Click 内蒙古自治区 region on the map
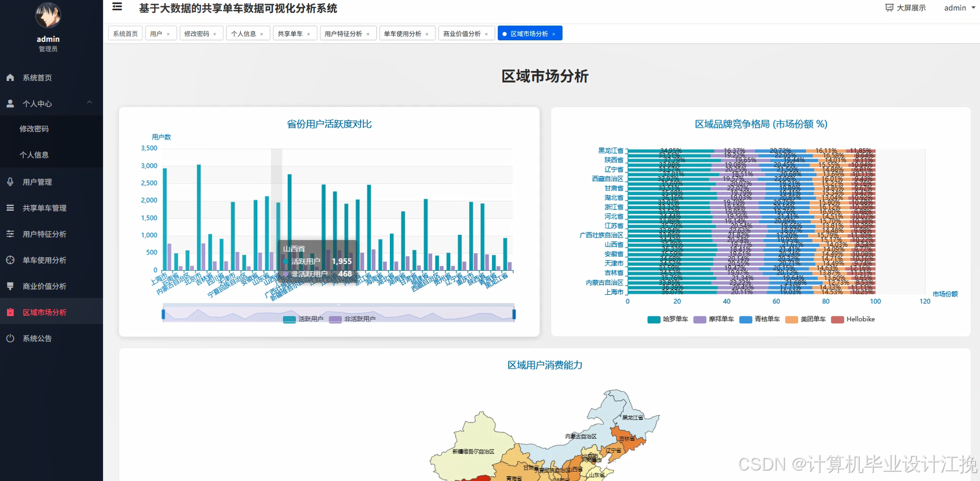Screen dimensions: 980x481 click(x=581, y=436)
